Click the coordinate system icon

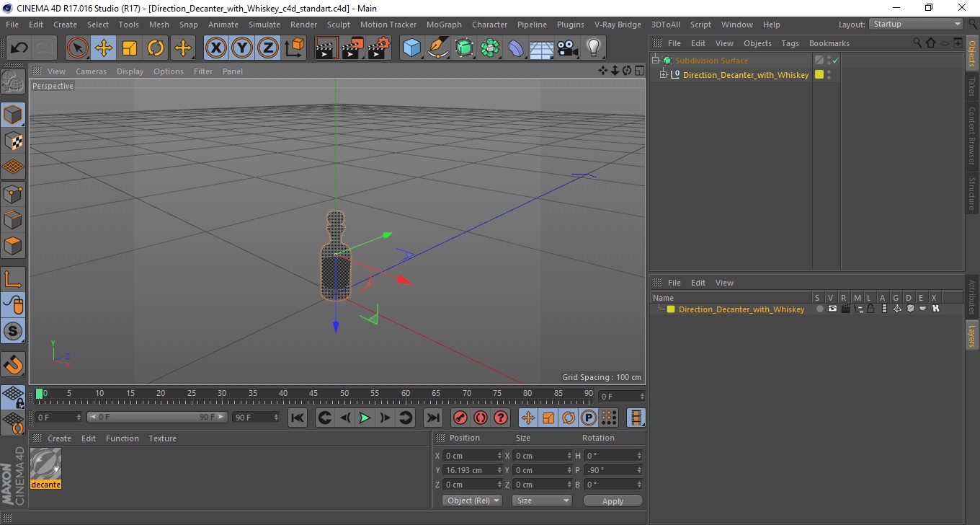click(x=294, y=48)
